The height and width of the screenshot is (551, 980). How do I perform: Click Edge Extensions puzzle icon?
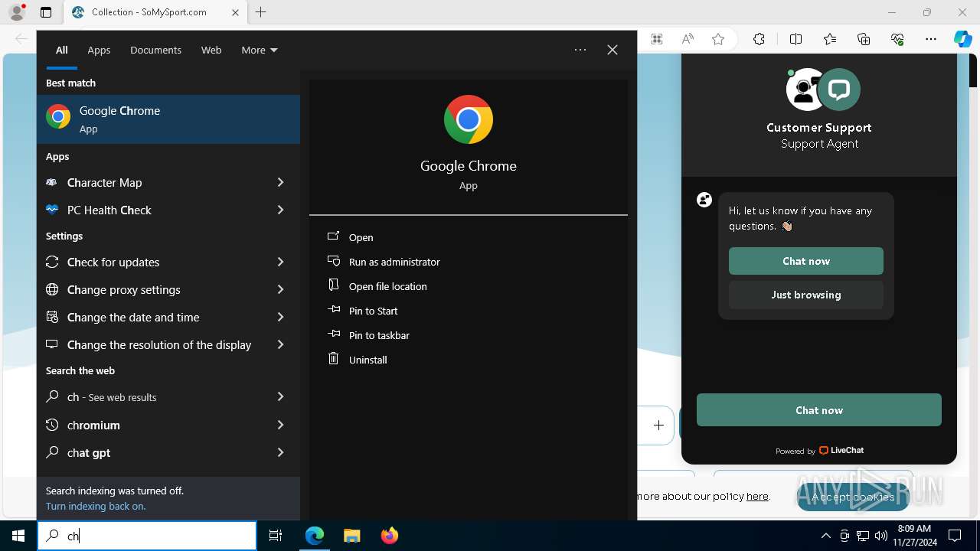(x=759, y=39)
